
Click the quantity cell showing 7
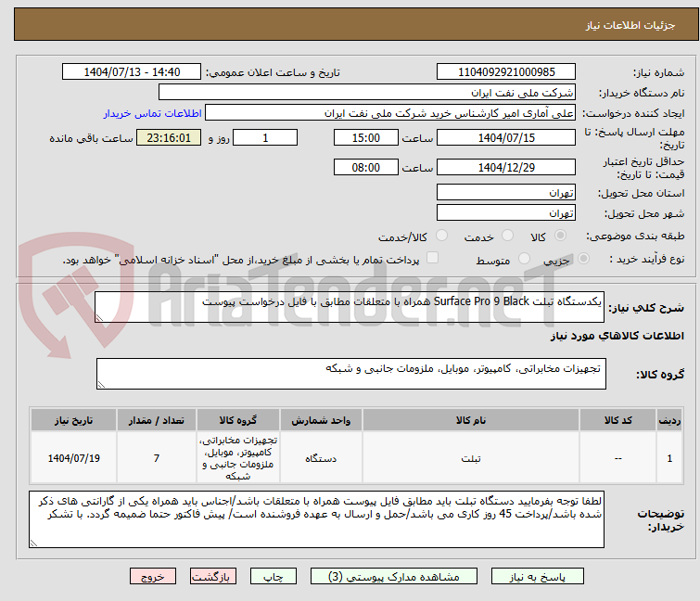[157, 457]
